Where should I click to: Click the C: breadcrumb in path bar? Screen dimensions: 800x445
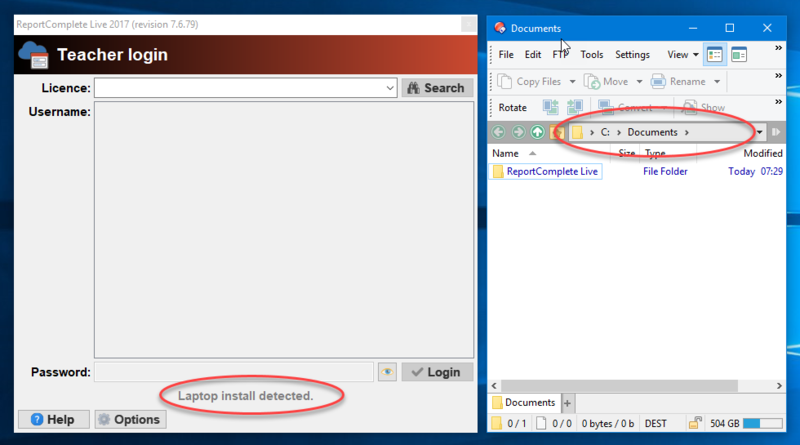coord(605,132)
